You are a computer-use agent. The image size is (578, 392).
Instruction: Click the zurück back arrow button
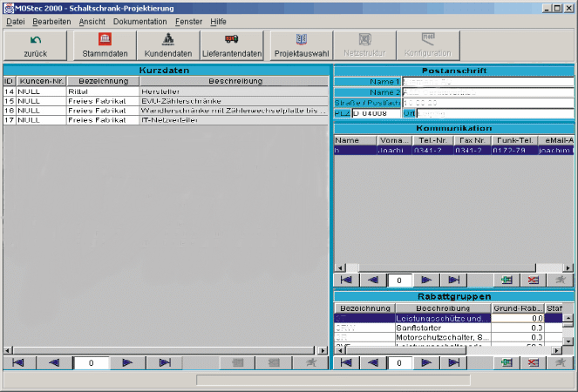35,45
